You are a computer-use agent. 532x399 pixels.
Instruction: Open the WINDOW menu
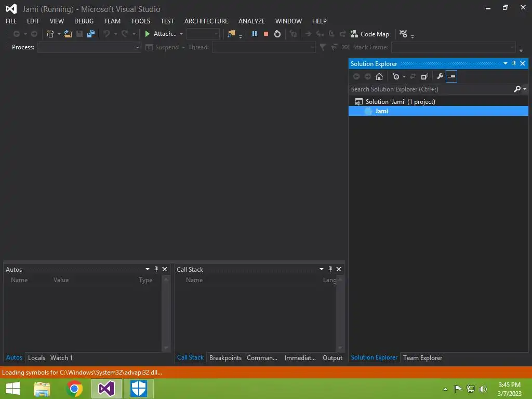pos(288,21)
